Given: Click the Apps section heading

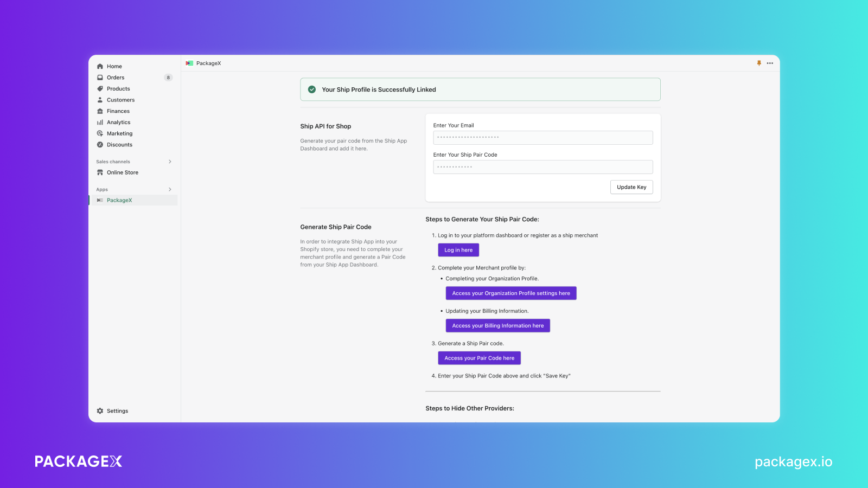Looking at the screenshot, I should [102, 190].
